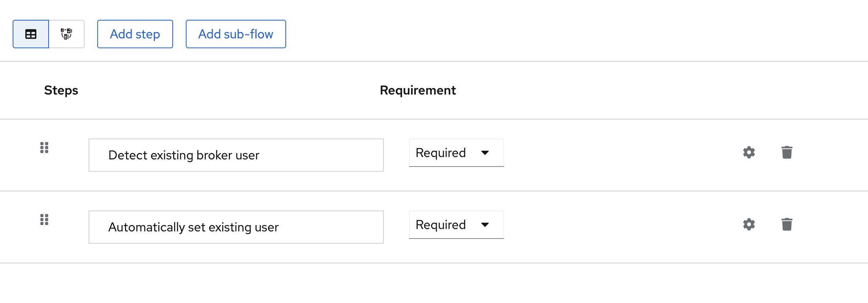Open settings gear for Automatically set existing user
868x303 pixels.
tap(749, 224)
